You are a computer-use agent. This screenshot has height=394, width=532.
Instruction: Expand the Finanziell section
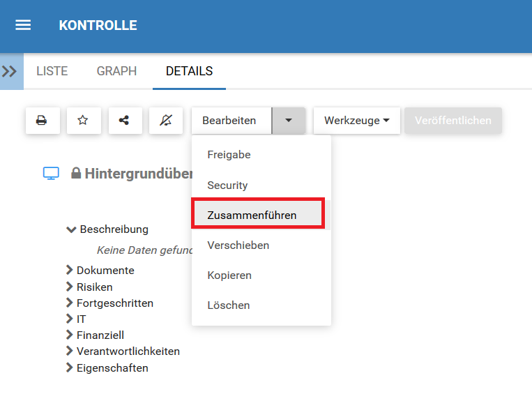[96, 335]
